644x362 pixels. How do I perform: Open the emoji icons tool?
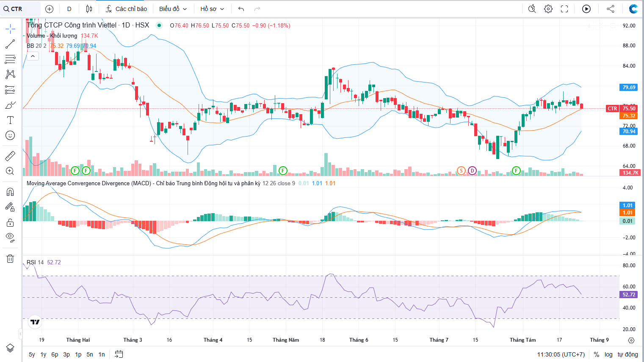[10, 135]
